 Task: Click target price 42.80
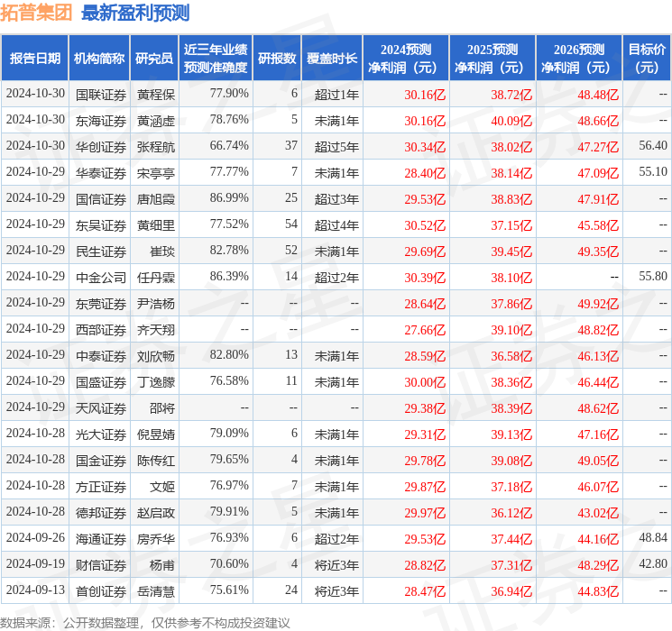[653, 563]
